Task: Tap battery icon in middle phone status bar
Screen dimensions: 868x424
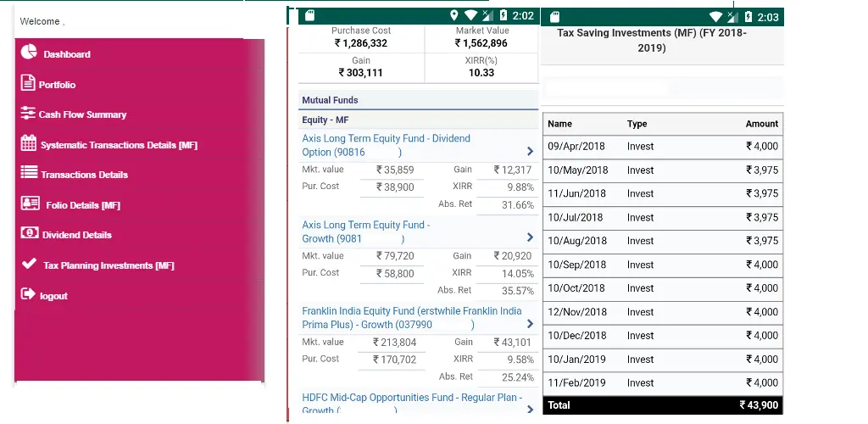Action: (504, 15)
